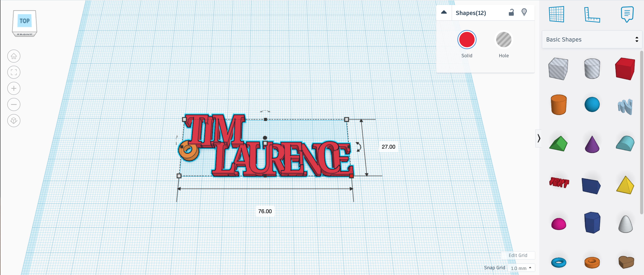Select the dark blue Polygon shape
The image size is (644, 275).
coord(592,223)
